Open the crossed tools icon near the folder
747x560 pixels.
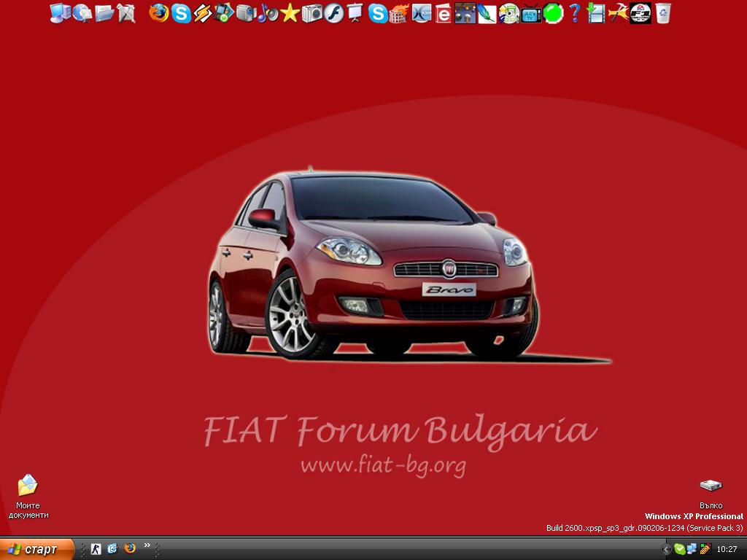pyautogui.click(x=126, y=13)
